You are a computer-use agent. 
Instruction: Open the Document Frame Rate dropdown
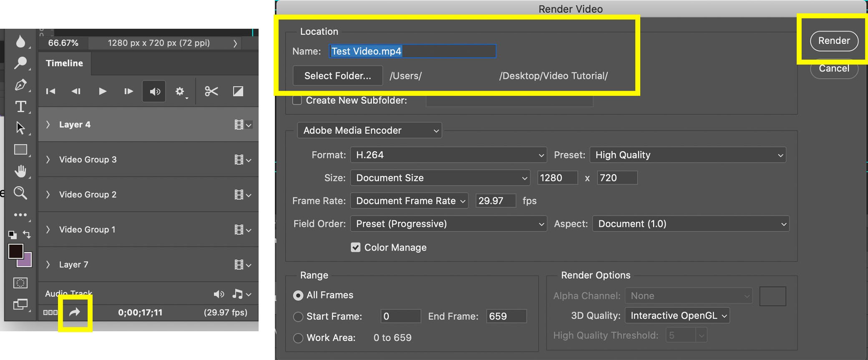click(410, 201)
